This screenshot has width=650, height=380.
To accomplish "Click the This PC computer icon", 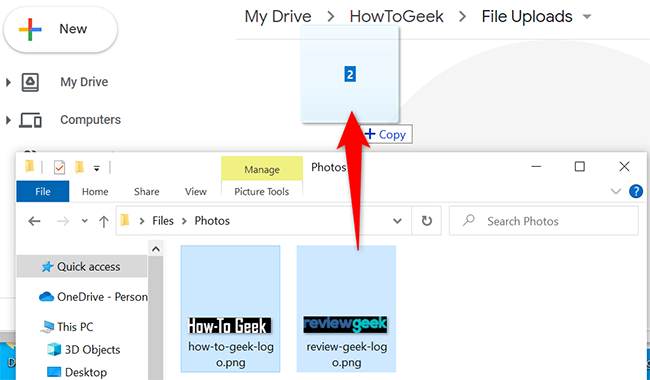I will click(47, 327).
